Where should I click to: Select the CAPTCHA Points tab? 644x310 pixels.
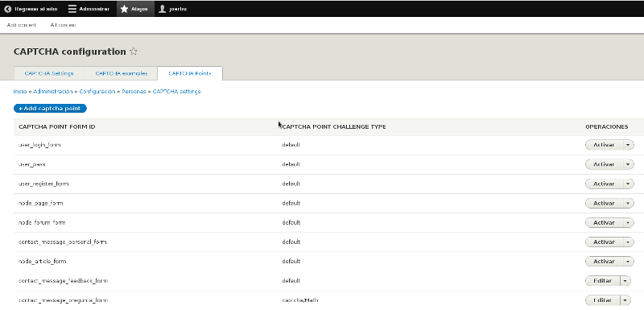click(190, 73)
